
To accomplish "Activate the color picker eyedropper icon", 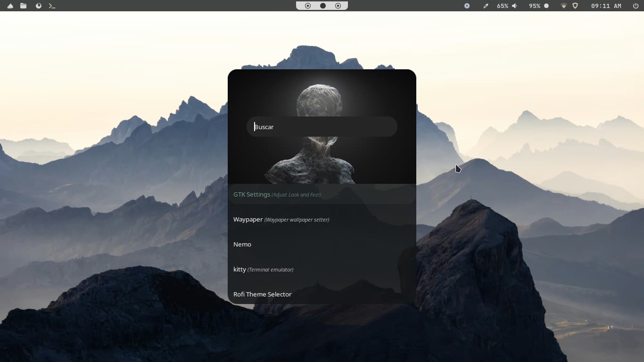I will click(x=486, y=6).
